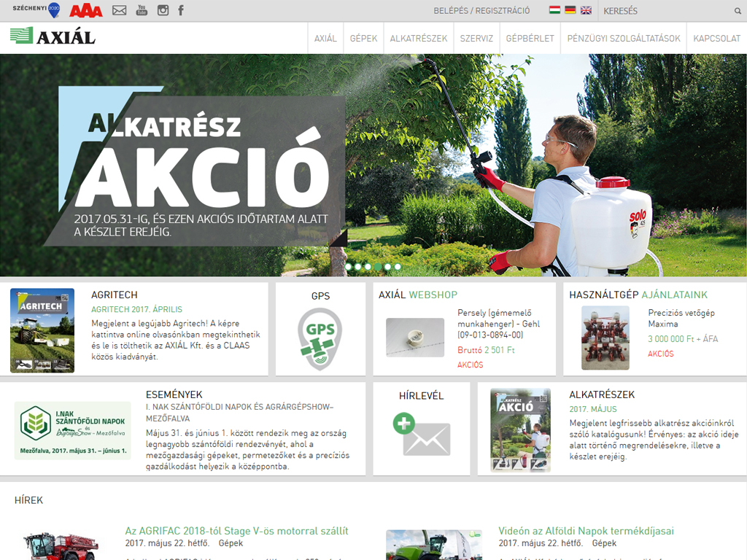Screen dimensions: 747x560
Task: Subscribe via Hírlevél envelope icon
Action: (x=422, y=433)
